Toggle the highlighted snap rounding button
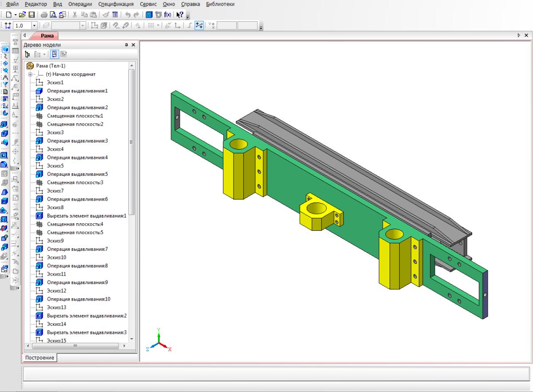Image resolution: width=533 pixels, height=392 pixels. [x=199, y=26]
